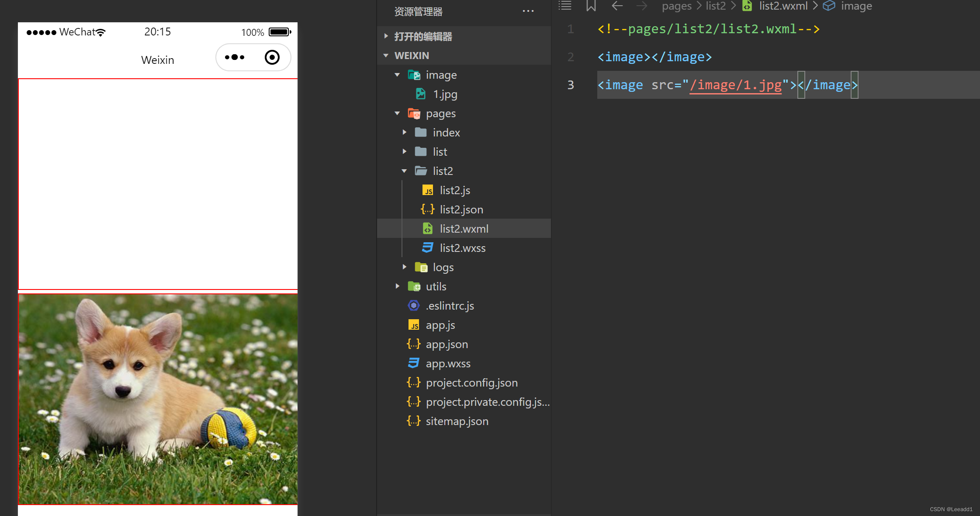
Task: Click the bookmark icon in editor toolbar
Action: click(591, 6)
